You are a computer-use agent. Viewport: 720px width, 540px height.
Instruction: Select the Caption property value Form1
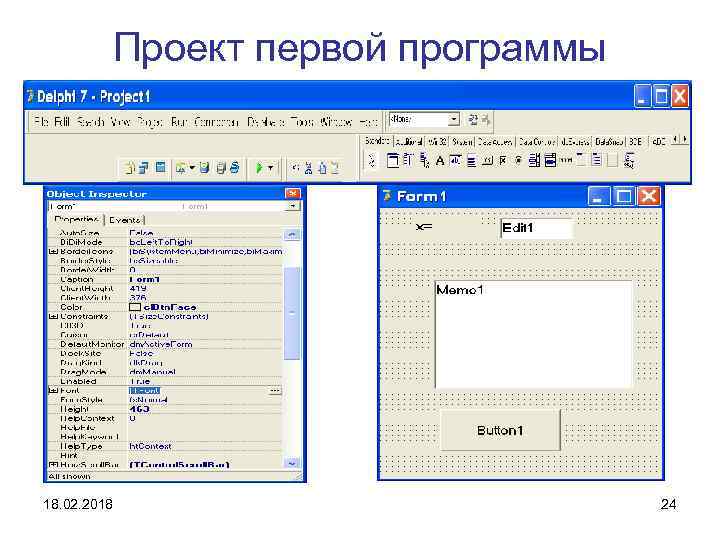pos(145,280)
